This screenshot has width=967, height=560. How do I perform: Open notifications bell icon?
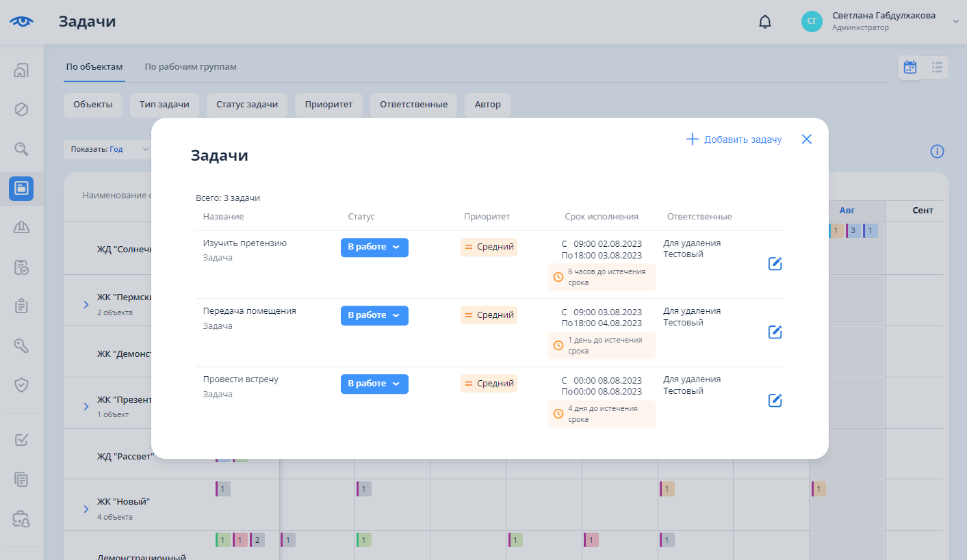[764, 22]
